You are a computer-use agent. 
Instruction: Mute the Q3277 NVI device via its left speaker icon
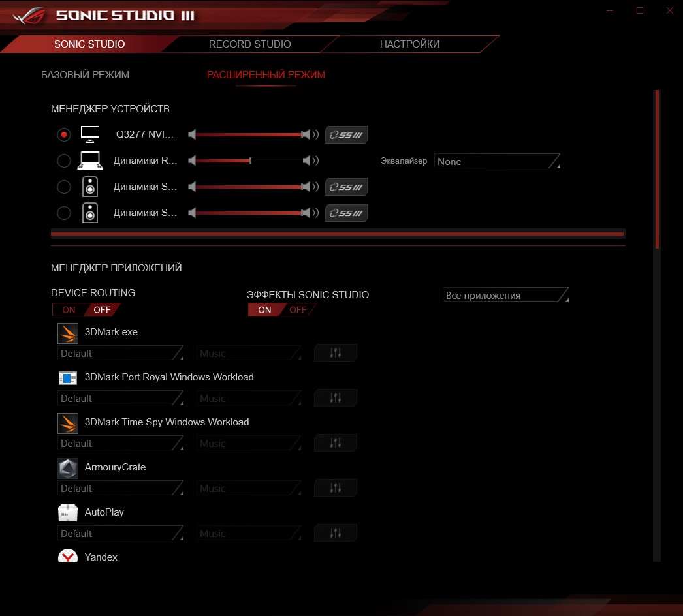pyautogui.click(x=192, y=134)
